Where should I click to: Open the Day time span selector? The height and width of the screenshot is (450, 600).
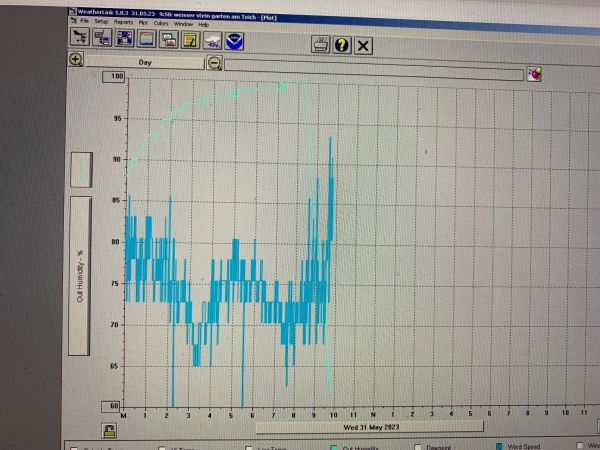[x=144, y=61]
